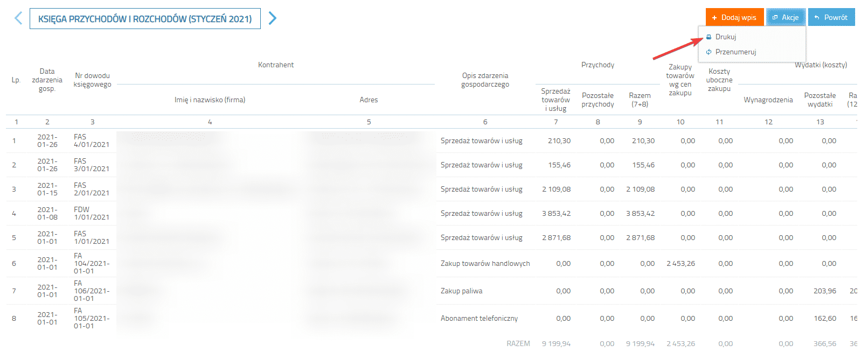Click the Adres column header
Image resolution: width=868 pixels, height=352 pixels.
(369, 100)
